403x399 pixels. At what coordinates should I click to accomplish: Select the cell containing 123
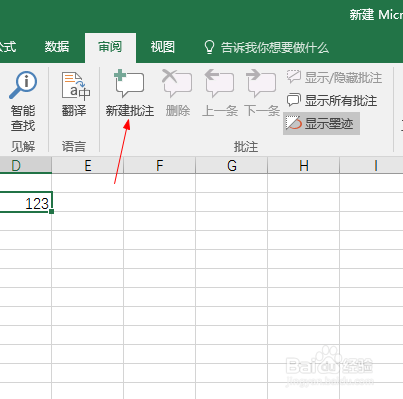(x=25, y=202)
